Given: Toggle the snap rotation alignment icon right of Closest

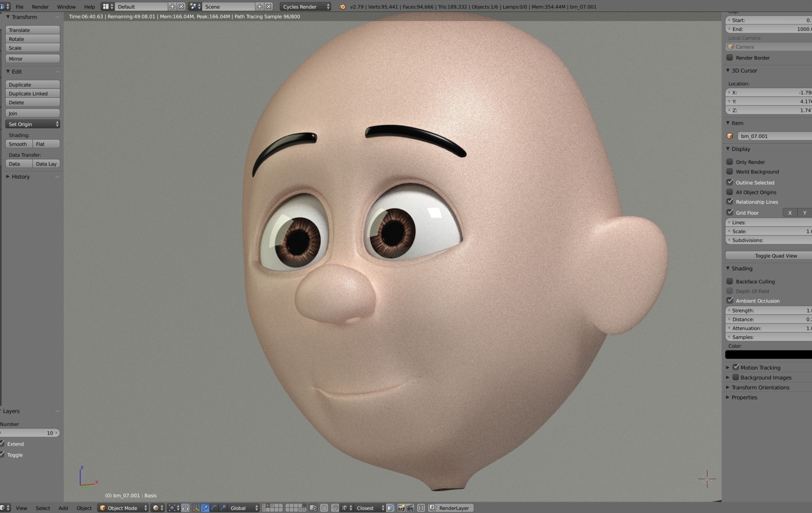Looking at the screenshot, I should [x=390, y=508].
